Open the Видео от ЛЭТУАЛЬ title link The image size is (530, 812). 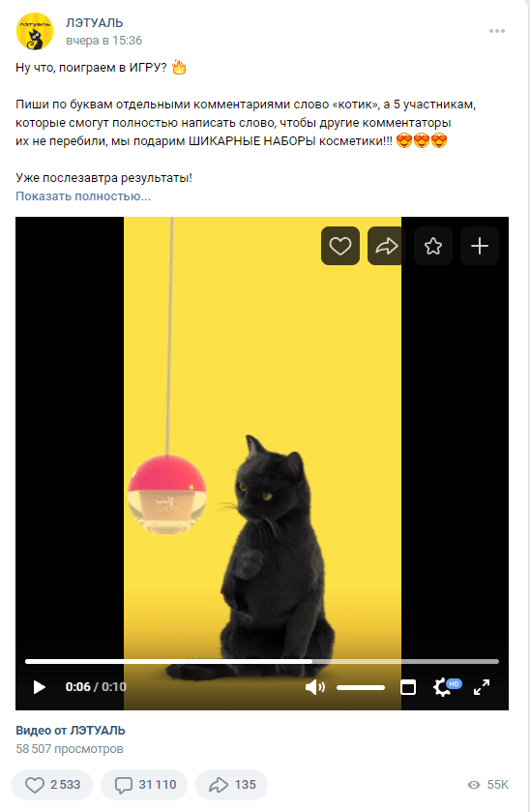coord(71,730)
